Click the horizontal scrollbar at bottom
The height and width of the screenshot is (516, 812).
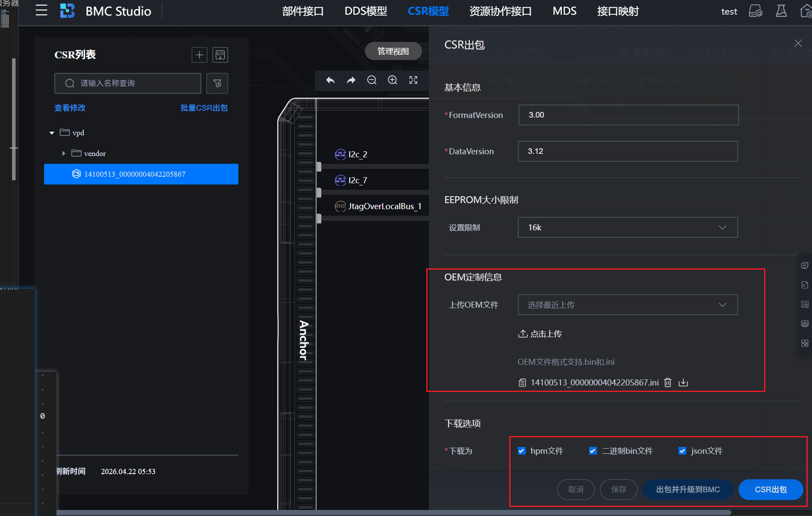(393, 513)
